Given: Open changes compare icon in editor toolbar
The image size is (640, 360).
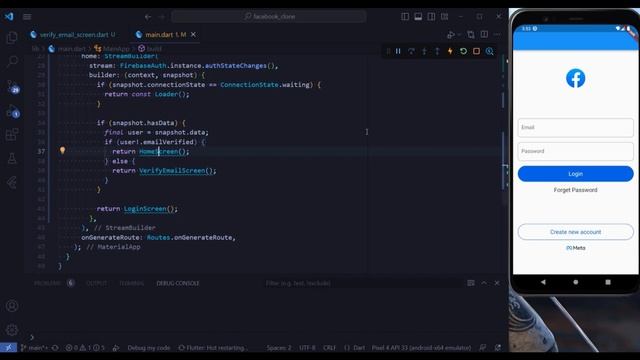Looking at the screenshot, I should click(x=471, y=35).
